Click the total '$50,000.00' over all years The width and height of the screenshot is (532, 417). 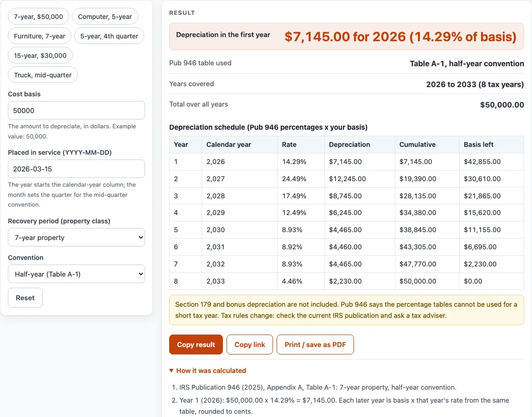pos(502,105)
